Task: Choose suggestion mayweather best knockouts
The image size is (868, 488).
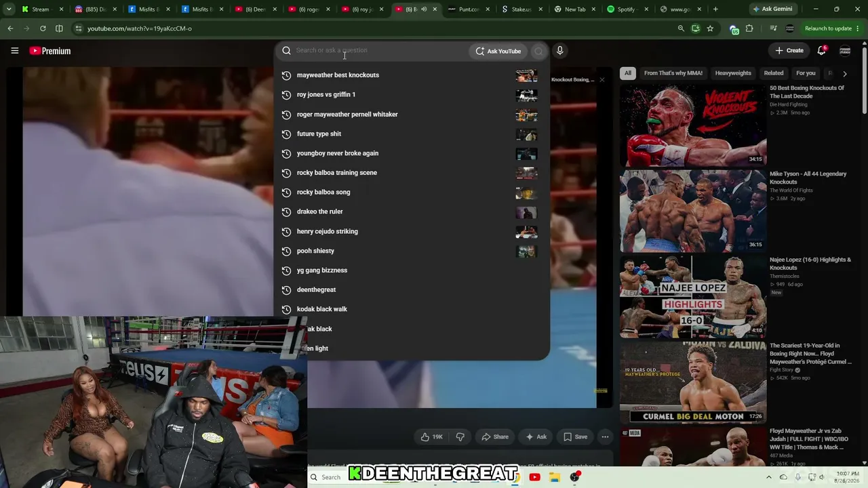Action: [x=411, y=75]
